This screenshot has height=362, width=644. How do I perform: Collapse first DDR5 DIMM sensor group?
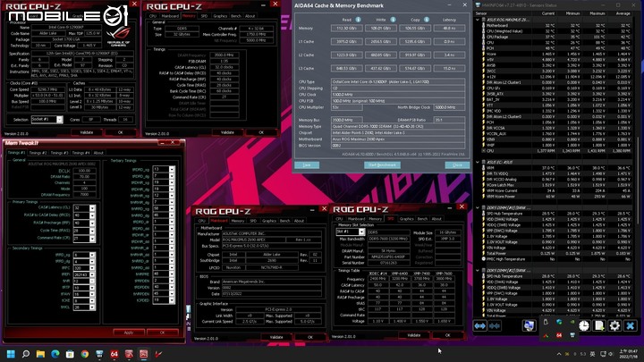coord(478,207)
